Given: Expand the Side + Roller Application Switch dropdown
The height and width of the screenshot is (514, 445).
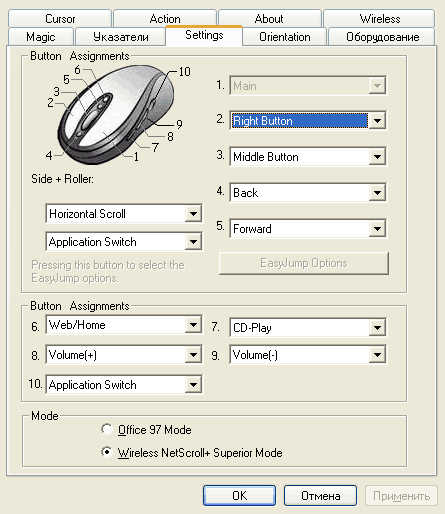Looking at the screenshot, I should [124, 241].
